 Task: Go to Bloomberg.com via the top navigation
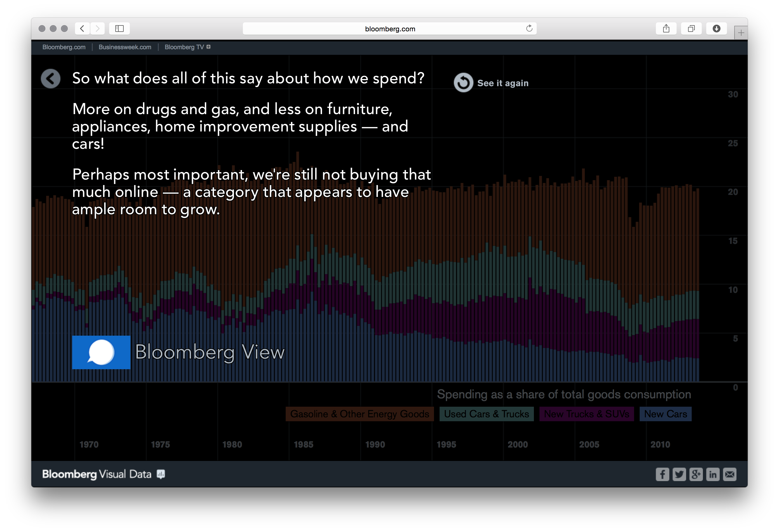(x=64, y=47)
